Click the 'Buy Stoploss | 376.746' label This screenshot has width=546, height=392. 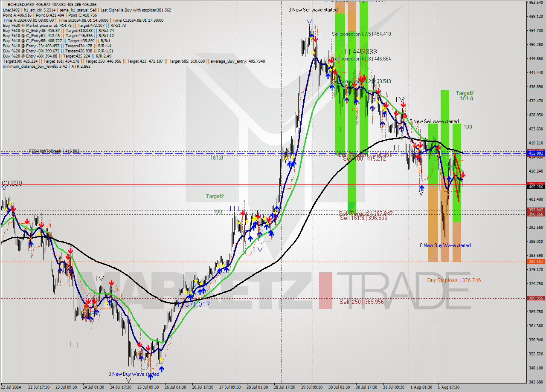454,280
